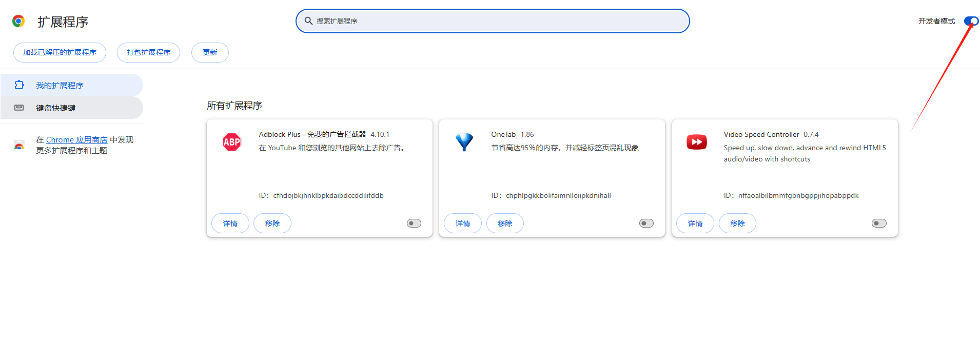Click the 节省高达95%的内存 description text
Screen dimensions: 980x347
pos(565,148)
